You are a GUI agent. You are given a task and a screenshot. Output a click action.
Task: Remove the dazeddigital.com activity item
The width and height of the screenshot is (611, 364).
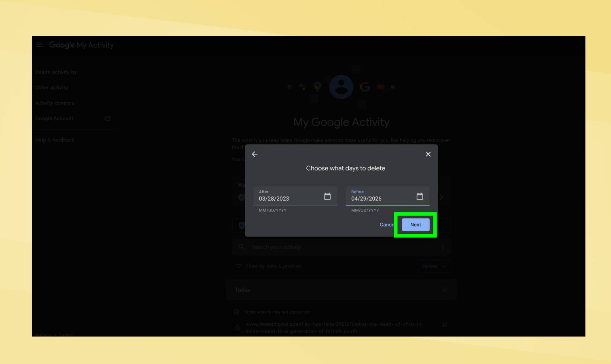pyautogui.click(x=444, y=324)
